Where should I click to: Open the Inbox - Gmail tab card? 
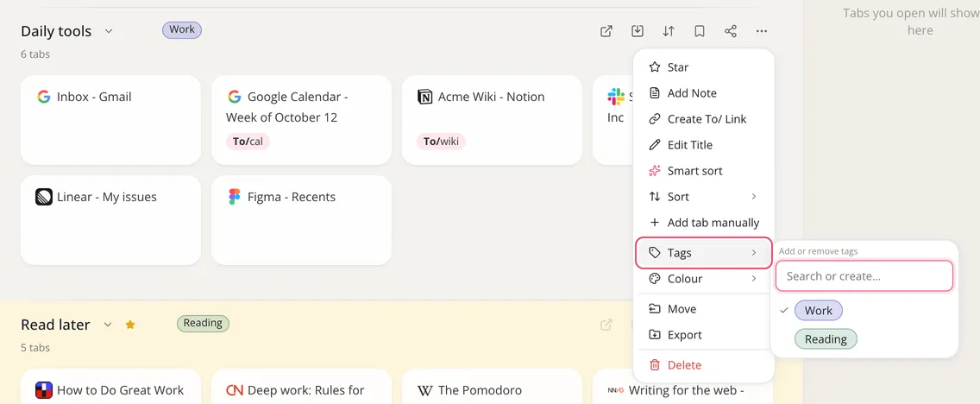click(110, 120)
